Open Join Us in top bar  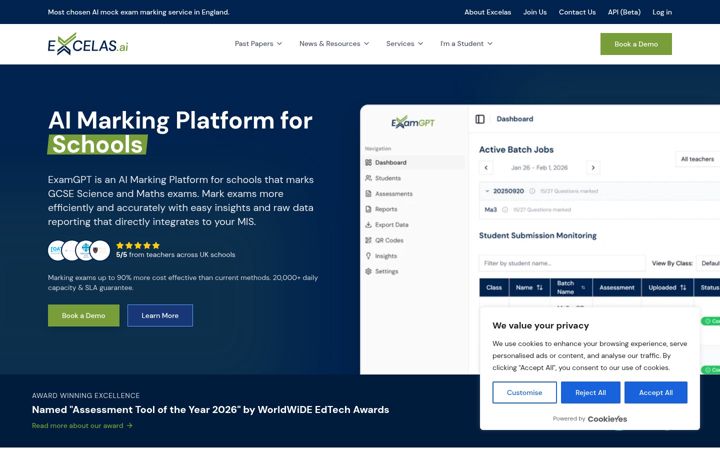pos(535,12)
